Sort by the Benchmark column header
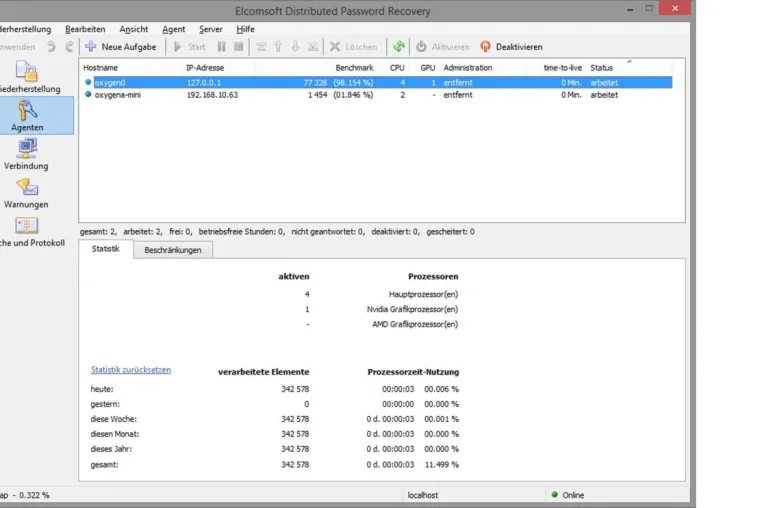762x508 pixels. [x=354, y=68]
